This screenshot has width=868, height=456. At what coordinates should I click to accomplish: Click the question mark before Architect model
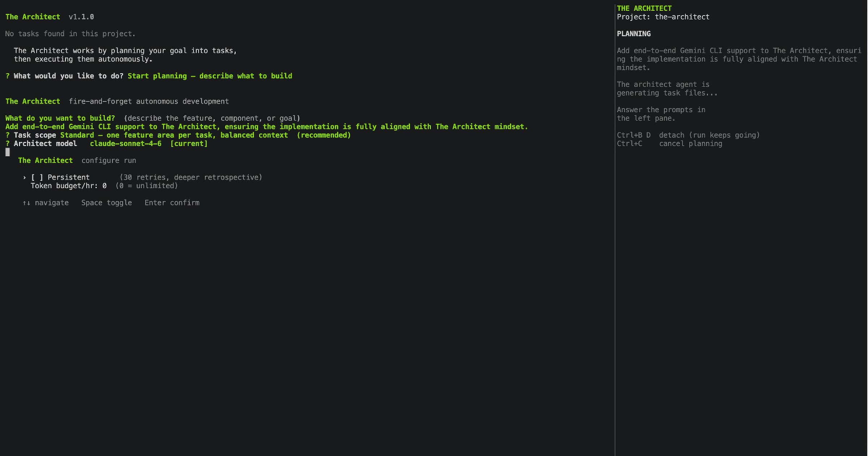8,144
